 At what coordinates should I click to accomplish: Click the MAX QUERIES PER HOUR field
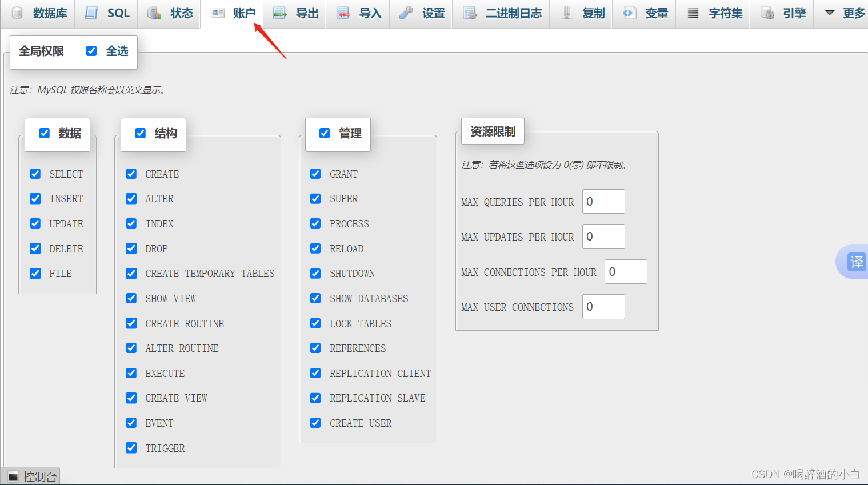(x=603, y=201)
